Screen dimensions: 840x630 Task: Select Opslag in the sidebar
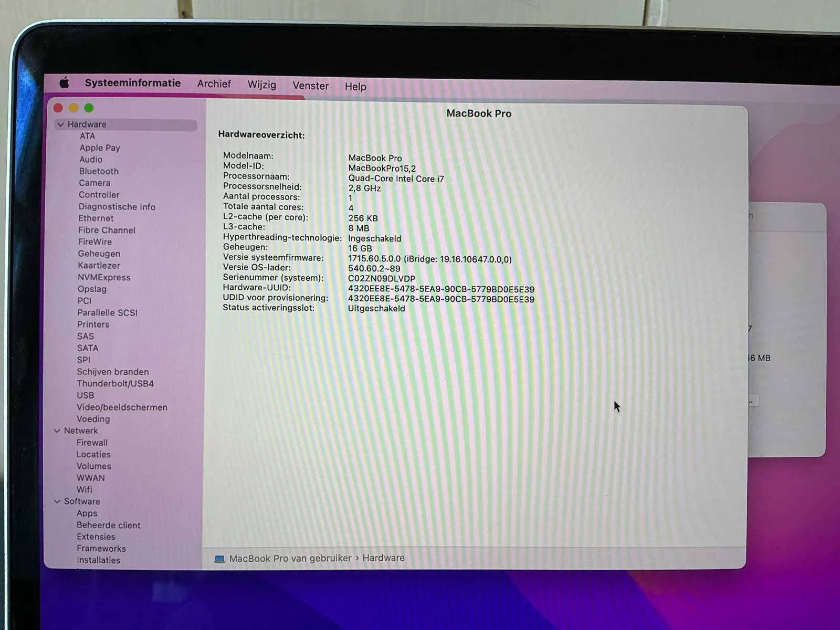(92, 289)
